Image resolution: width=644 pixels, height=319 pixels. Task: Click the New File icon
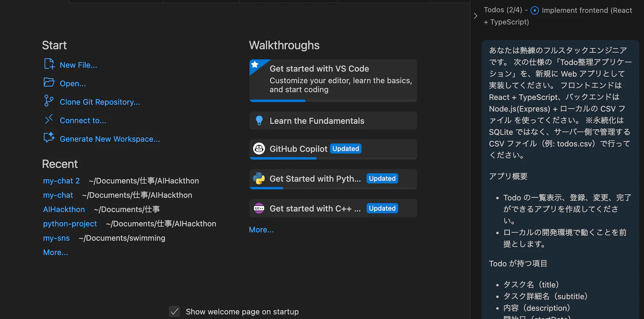(x=49, y=64)
